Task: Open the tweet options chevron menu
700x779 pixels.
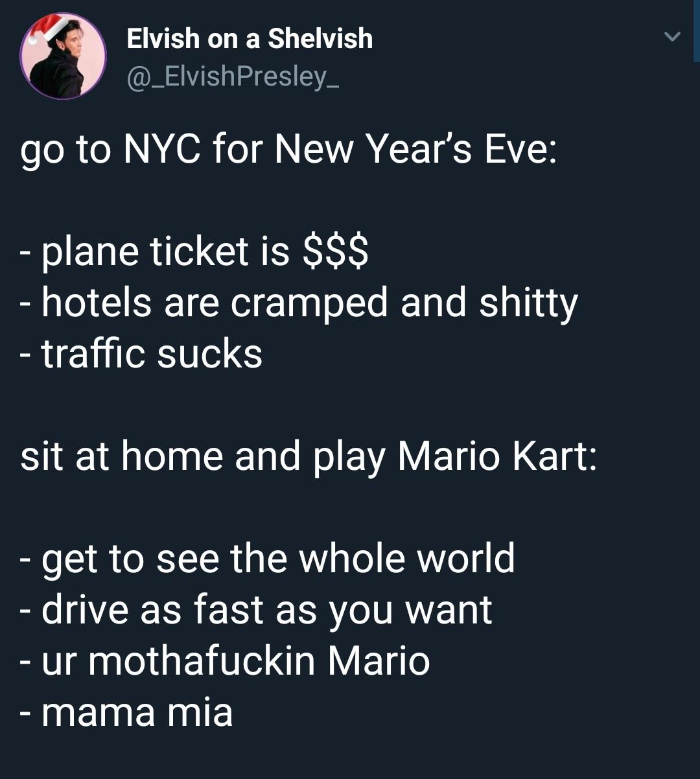Action: coord(673,38)
